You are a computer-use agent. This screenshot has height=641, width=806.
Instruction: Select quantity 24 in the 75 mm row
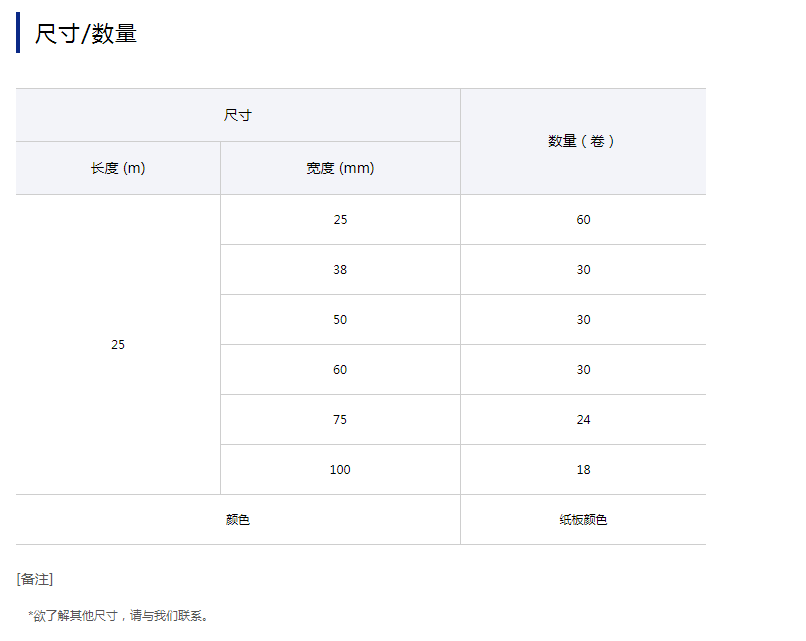tap(583, 419)
